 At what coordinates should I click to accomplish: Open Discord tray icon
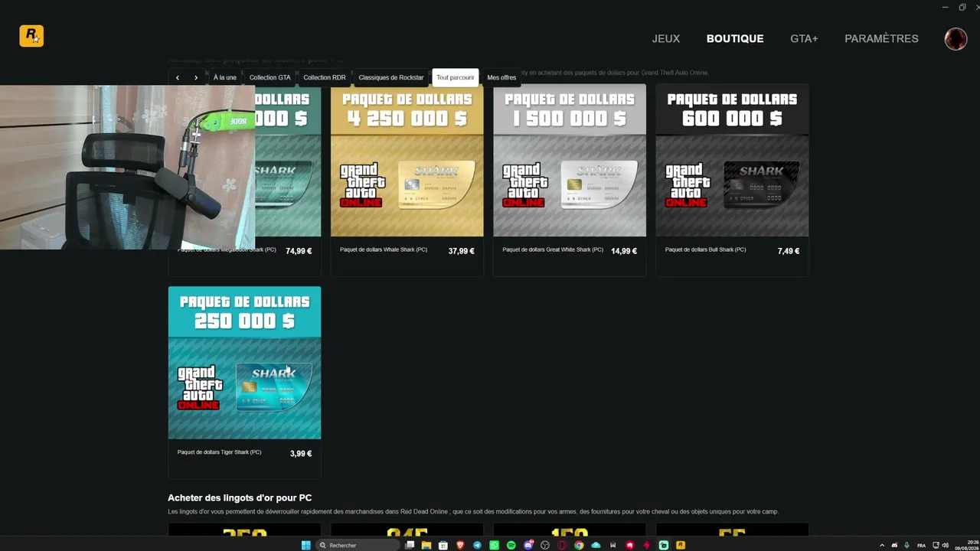(894, 545)
